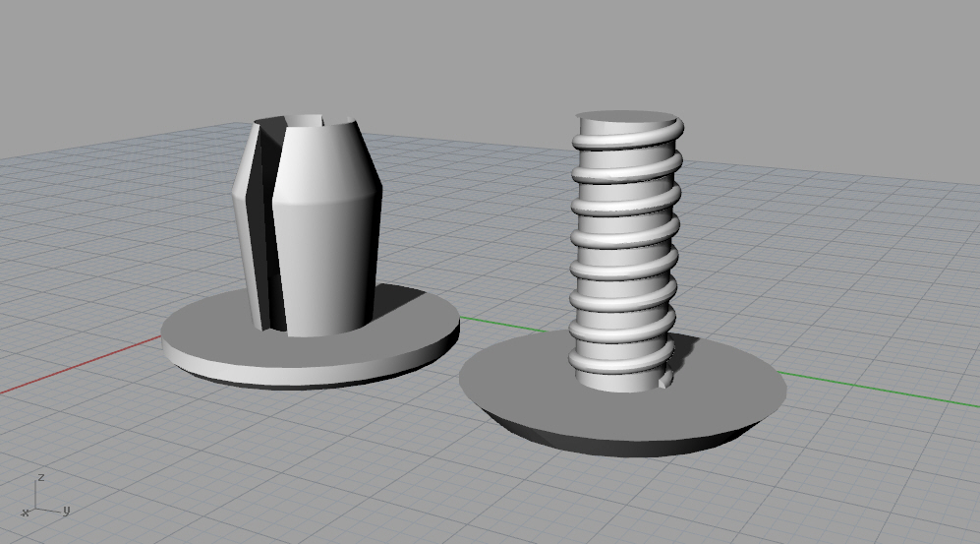980x544 pixels.
Task: Click the green axis segment between both parts
Action: click(x=501, y=323)
